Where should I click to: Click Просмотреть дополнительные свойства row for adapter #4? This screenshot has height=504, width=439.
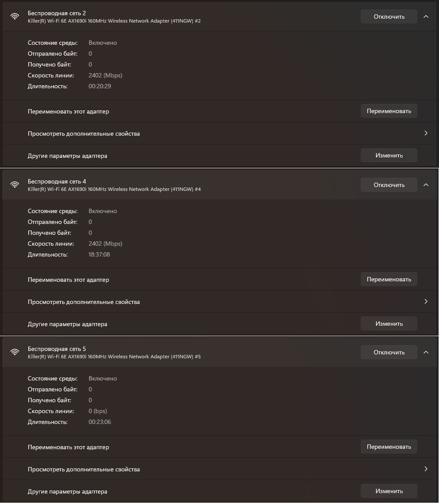coord(84,302)
